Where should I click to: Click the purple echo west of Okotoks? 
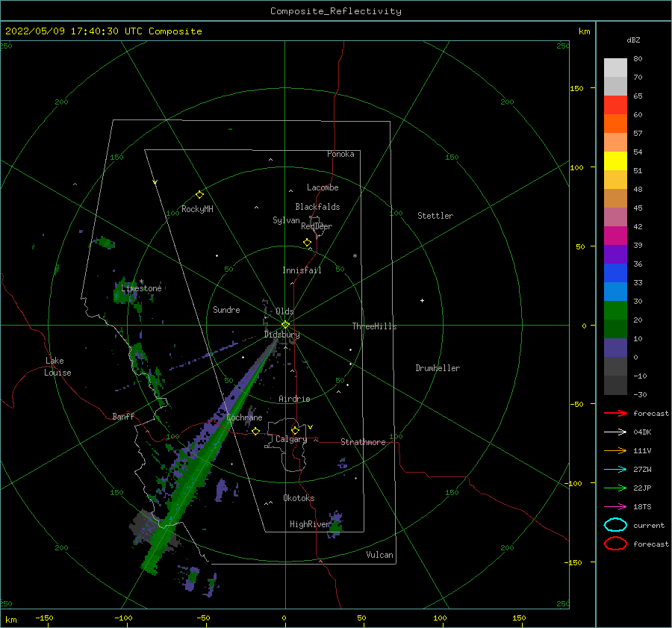(x=222, y=490)
